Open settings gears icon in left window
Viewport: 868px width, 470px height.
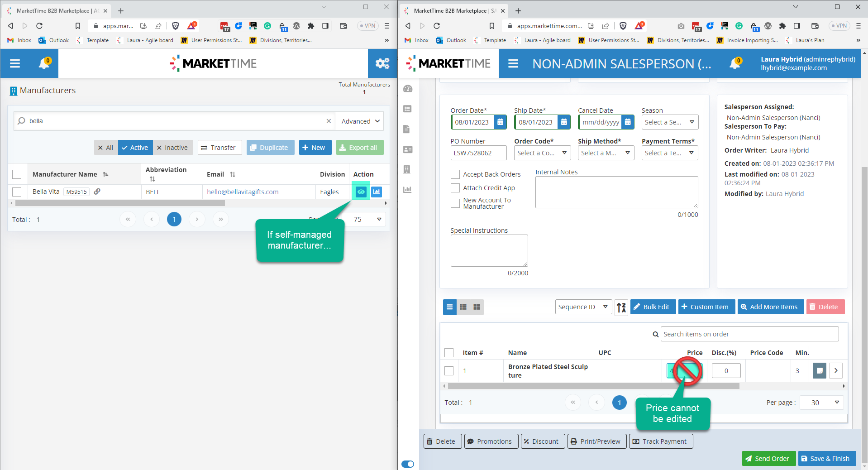[x=382, y=63]
